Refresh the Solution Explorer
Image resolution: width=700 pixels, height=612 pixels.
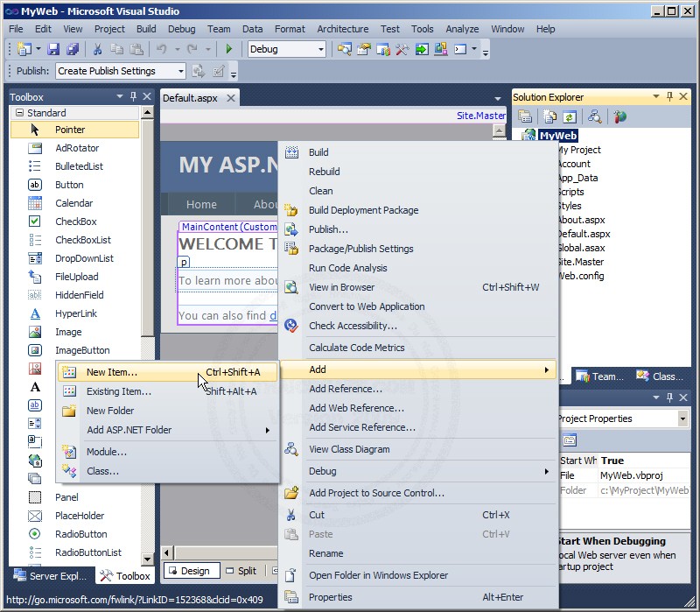(x=570, y=116)
